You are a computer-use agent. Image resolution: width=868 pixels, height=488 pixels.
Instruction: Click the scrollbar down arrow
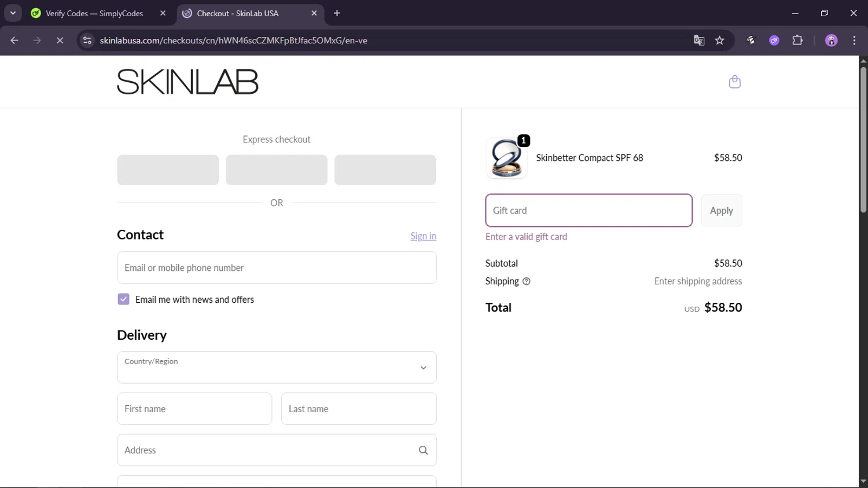pyautogui.click(x=863, y=482)
